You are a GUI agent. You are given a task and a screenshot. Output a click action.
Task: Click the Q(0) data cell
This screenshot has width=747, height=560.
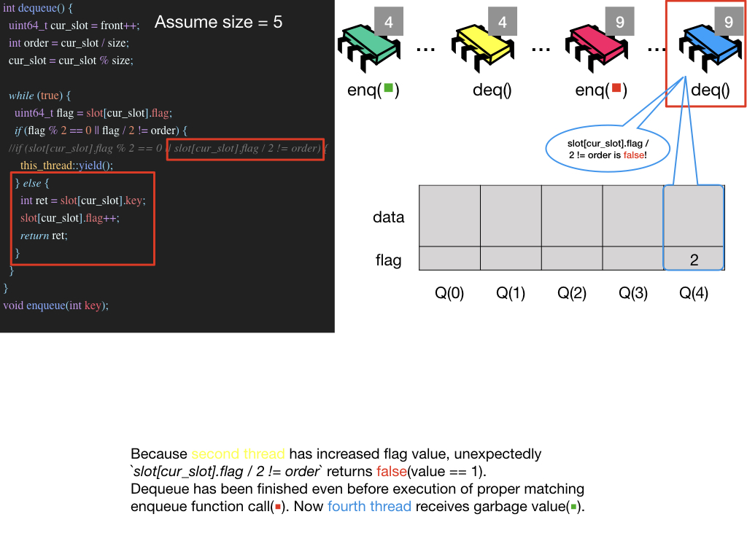tap(449, 216)
